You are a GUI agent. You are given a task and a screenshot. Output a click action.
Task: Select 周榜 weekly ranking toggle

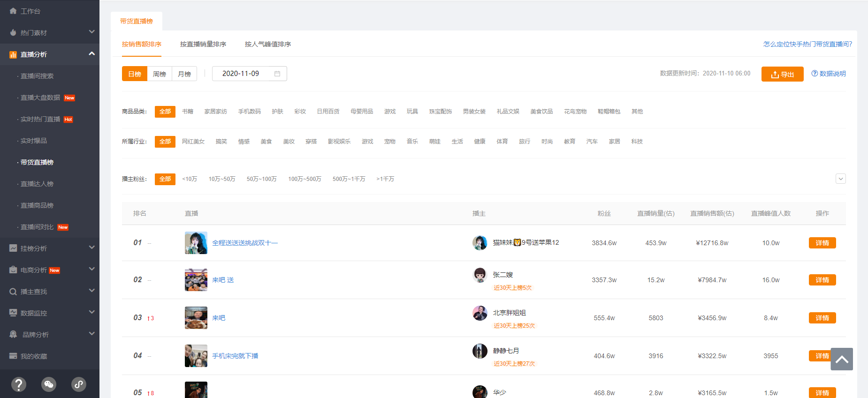[x=160, y=74]
